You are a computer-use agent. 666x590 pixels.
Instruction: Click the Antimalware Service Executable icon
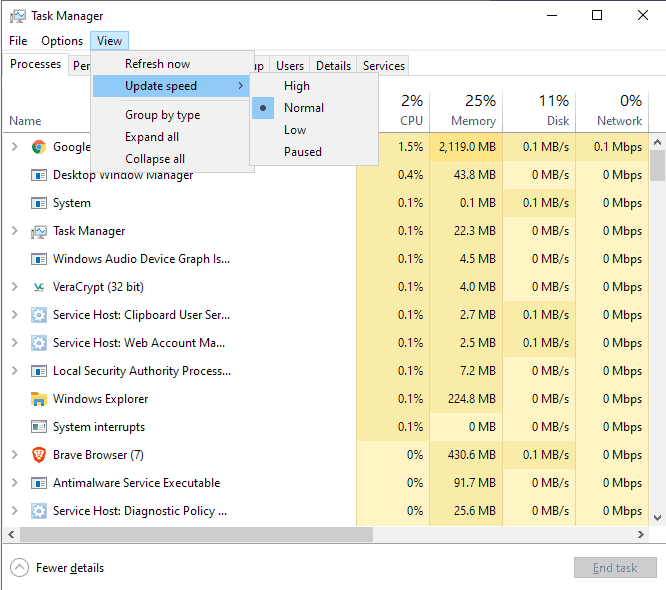[x=39, y=483]
